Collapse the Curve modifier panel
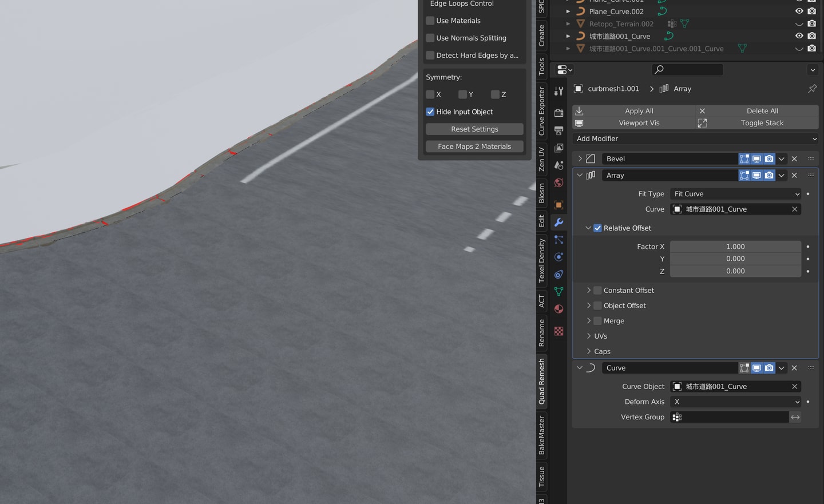 pyautogui.click(x=580, y=368)
